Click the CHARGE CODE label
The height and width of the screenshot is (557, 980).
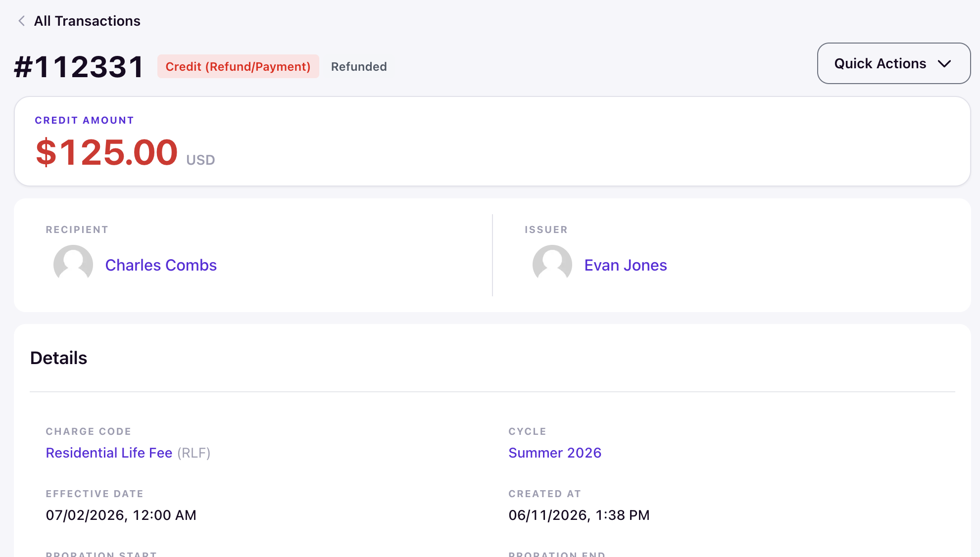88,431
